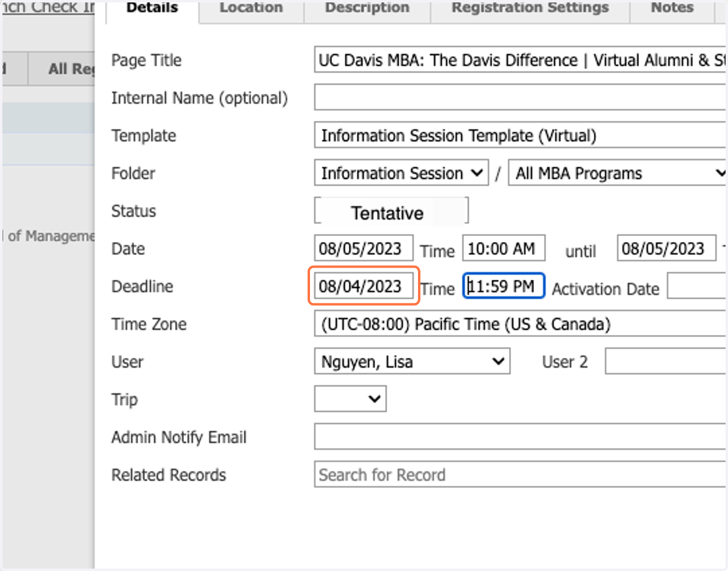Click the until date field 08/05/2023

click(666, 248)
